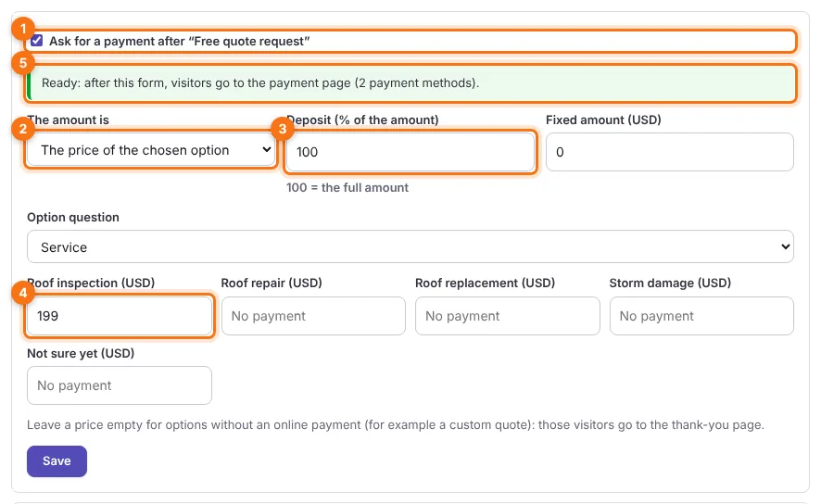Image resolution: width=821 pixels, height=504 pixels.
Task: Click the Not sure yet (USD) field
Action: [120, 385]
